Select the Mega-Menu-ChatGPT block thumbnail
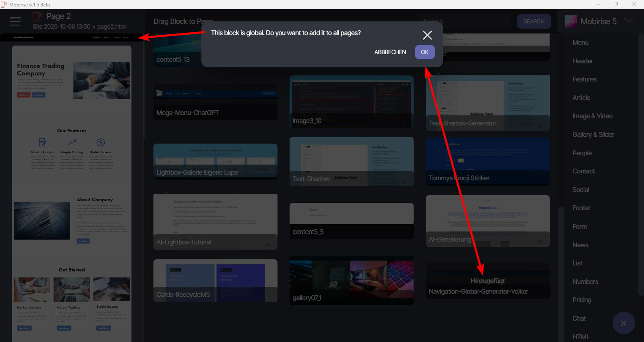 (215, 102)
